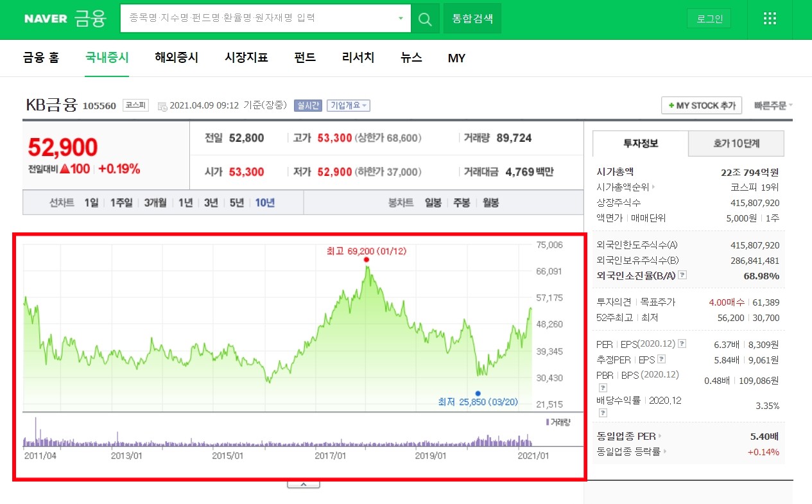Click the 거래량 legend in volume chart
This screenshot has width=812, height=504.
tap(558, 422)
